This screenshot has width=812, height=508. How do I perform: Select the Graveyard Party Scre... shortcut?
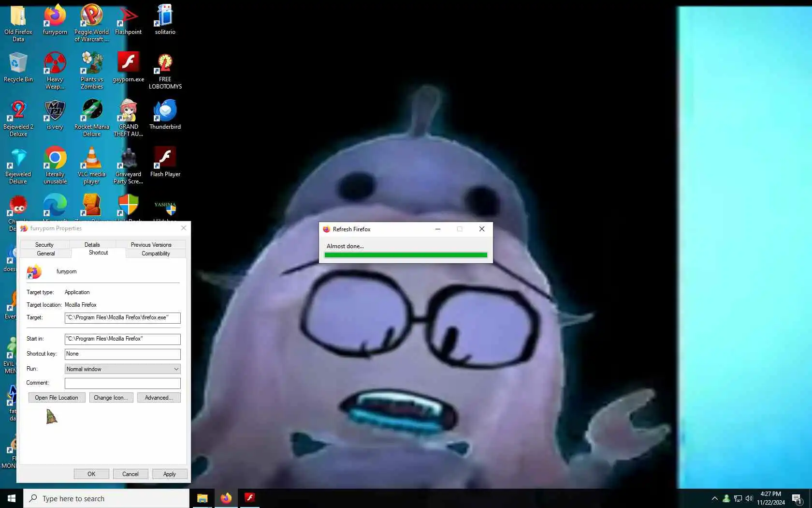[128, 158]
